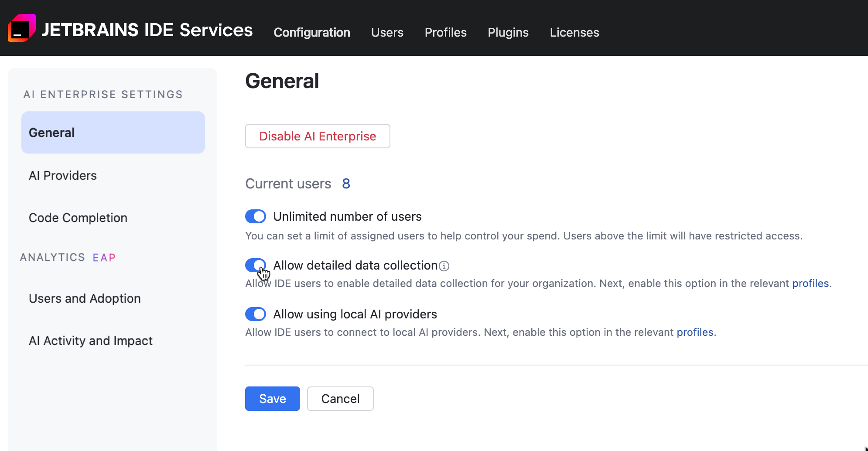Open the Users page
Screen dimensions: 868x451
pyautogui.click(x=387, y=32)
